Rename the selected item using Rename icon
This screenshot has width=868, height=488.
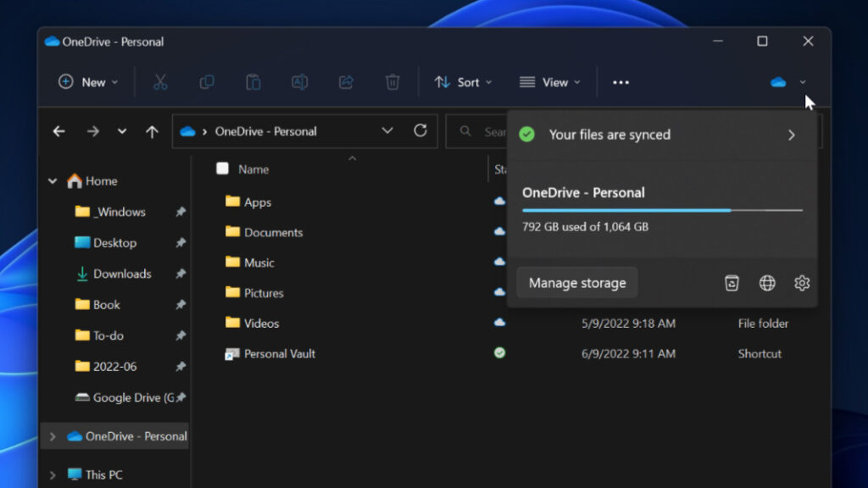299,81
